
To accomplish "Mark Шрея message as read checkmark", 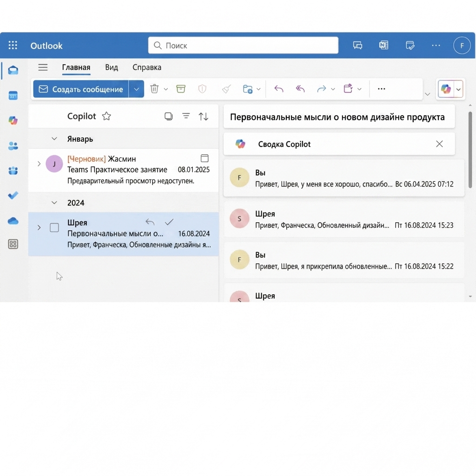I will coord(169,222).
